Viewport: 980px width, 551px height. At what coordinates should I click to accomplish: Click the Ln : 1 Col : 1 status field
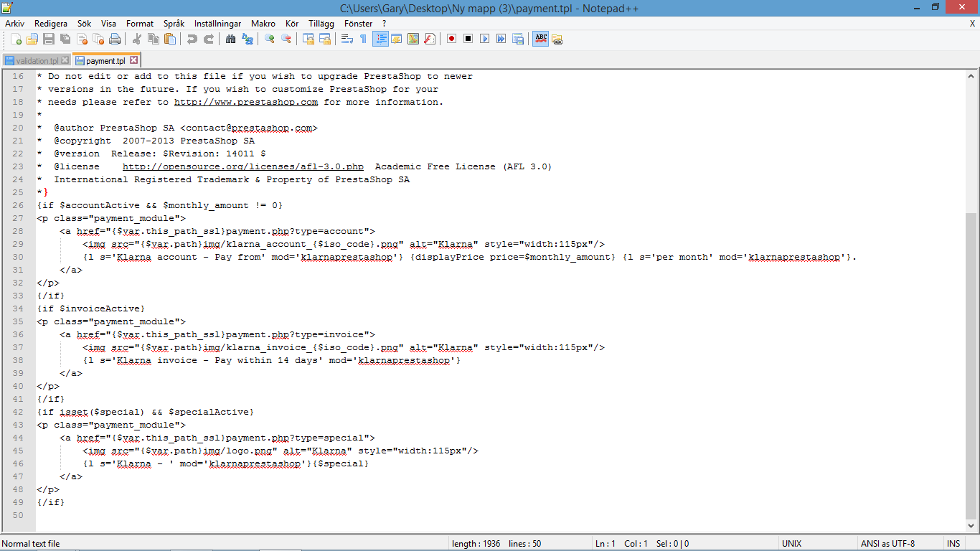[685, 544]
